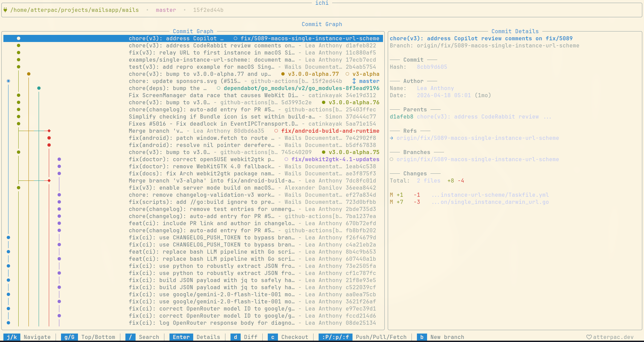Click the orange commit node on the v3.0.0-alpha.77 row
Viewport: 644px width, 342px height.
[29, 74]
